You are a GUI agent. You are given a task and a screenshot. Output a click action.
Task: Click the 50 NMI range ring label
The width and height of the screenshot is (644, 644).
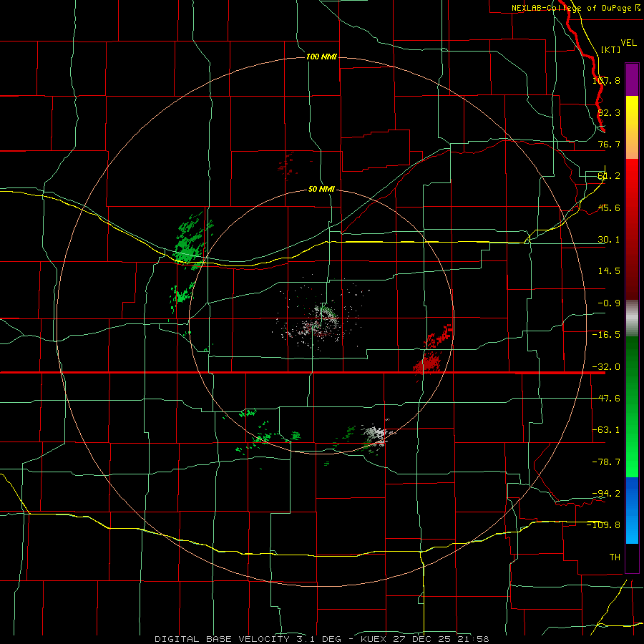(321, 190)
